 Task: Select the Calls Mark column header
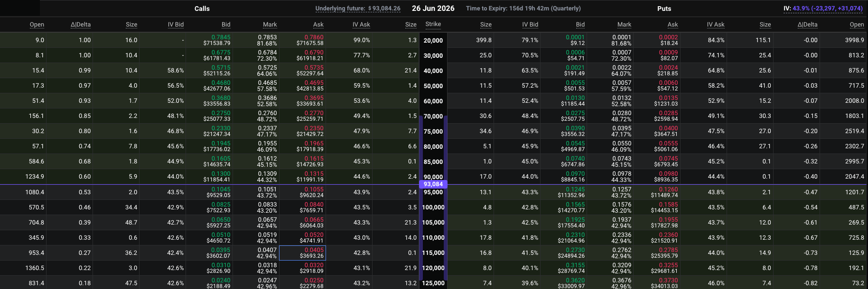pos(270,25)
